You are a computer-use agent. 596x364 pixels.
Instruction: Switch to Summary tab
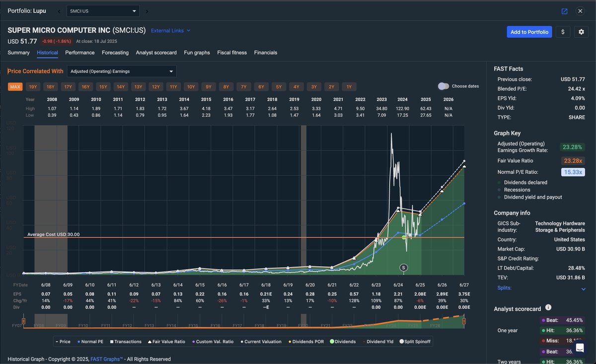(18, 53)
